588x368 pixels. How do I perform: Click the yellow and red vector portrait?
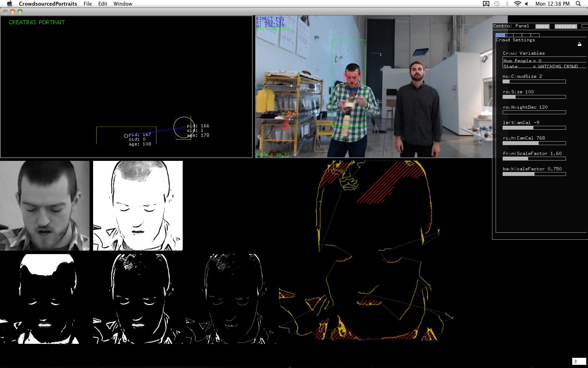366,251
